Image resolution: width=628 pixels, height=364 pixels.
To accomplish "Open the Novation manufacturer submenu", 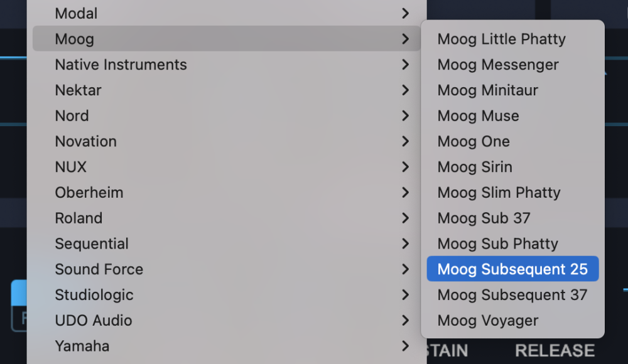I will pyautogui.click(x=85, y=141).
